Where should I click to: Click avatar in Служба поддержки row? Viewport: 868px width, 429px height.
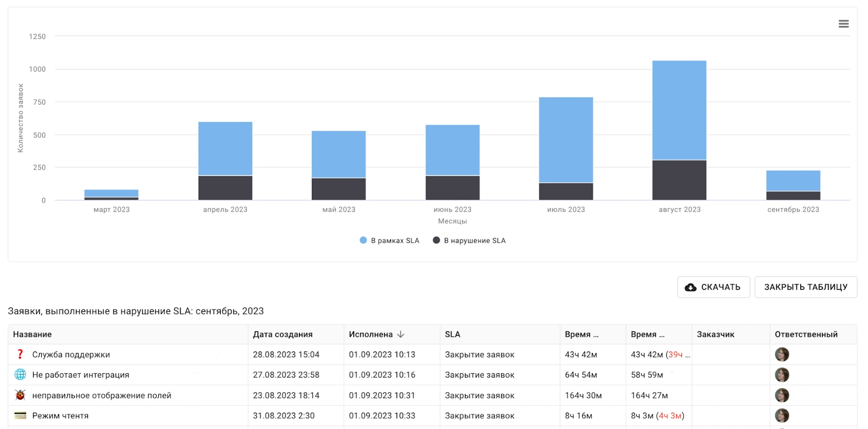click(782, 355)
